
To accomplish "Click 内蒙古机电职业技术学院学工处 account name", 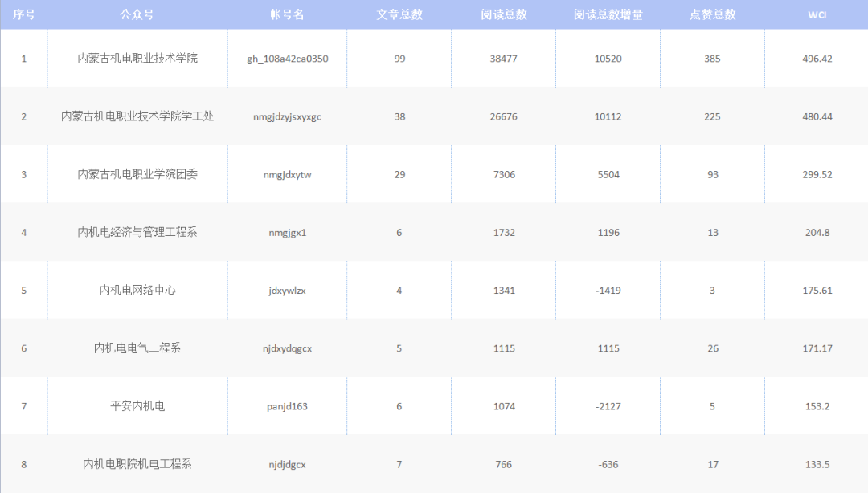I will (x=137, y=116).
